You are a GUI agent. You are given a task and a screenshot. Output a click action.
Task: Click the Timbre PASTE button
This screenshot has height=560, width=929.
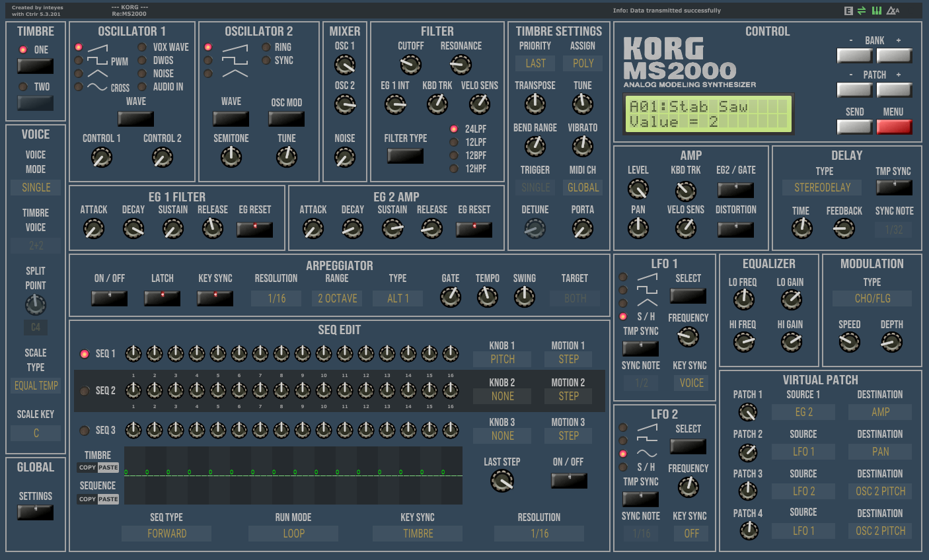108,468
